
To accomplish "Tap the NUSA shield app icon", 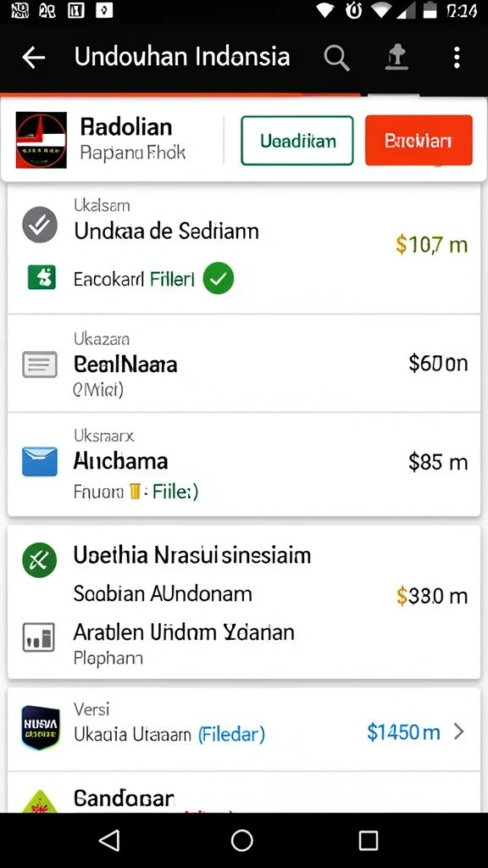I will coord(41,727).
